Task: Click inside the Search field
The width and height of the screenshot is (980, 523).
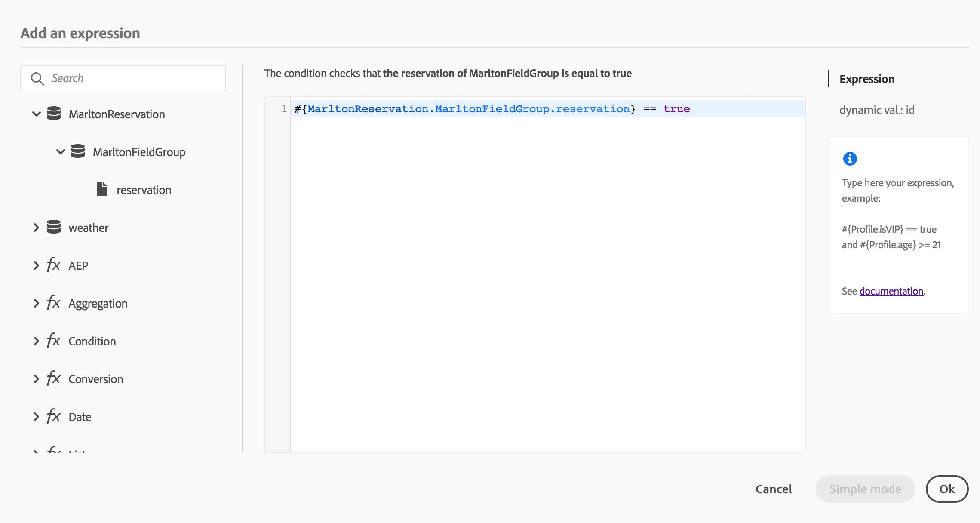Action: point(133,79)
